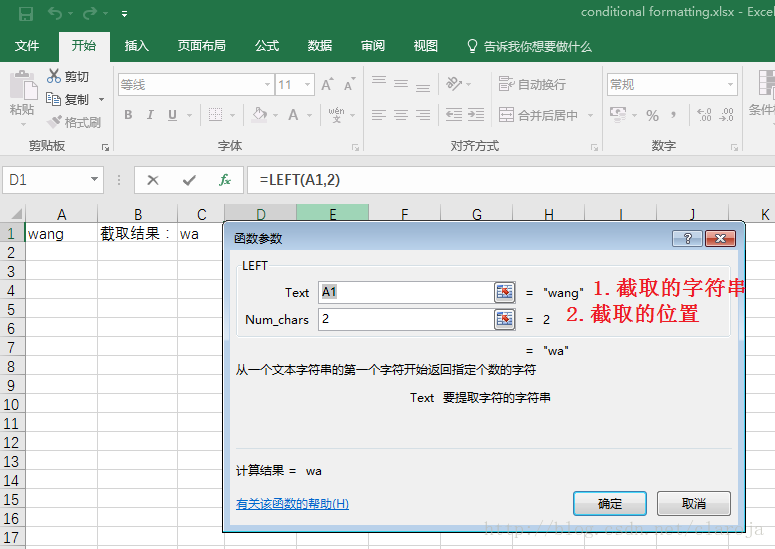This screenshot has height=549, width=775.
Task: Click the 确定 button in the dialog
Action: point(610,504)
